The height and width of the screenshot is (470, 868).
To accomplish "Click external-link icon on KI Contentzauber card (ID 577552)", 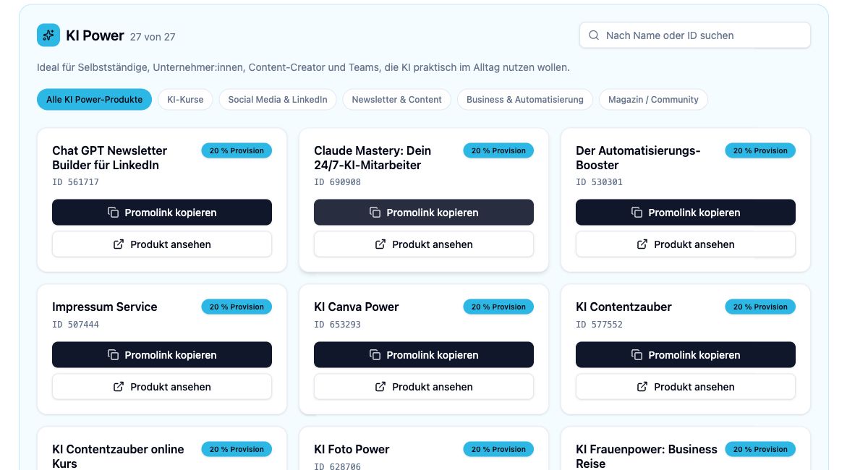I will (x=642, y=387).
